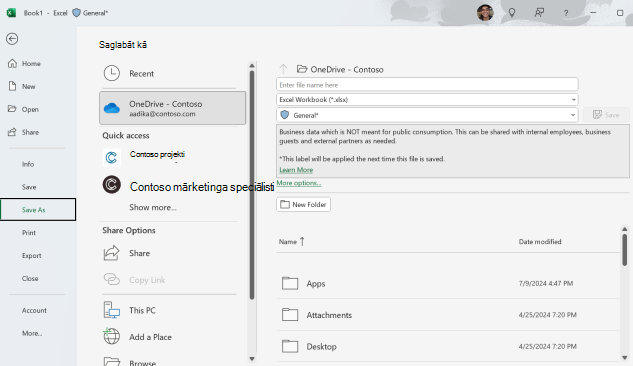
Task: Click the up arrow to parent folder
Action: [283, 69]
